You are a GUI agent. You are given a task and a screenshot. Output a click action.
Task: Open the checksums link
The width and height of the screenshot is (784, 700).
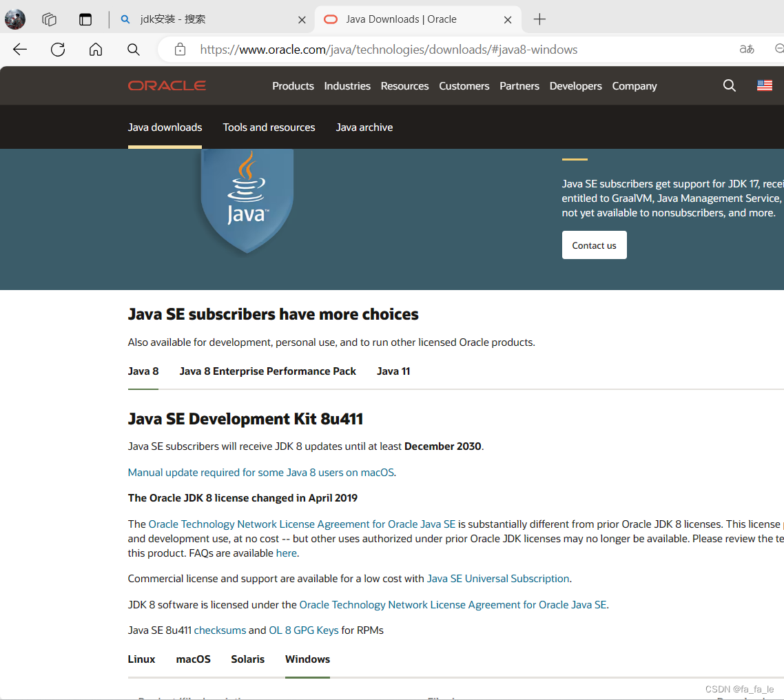pos(220,630)
